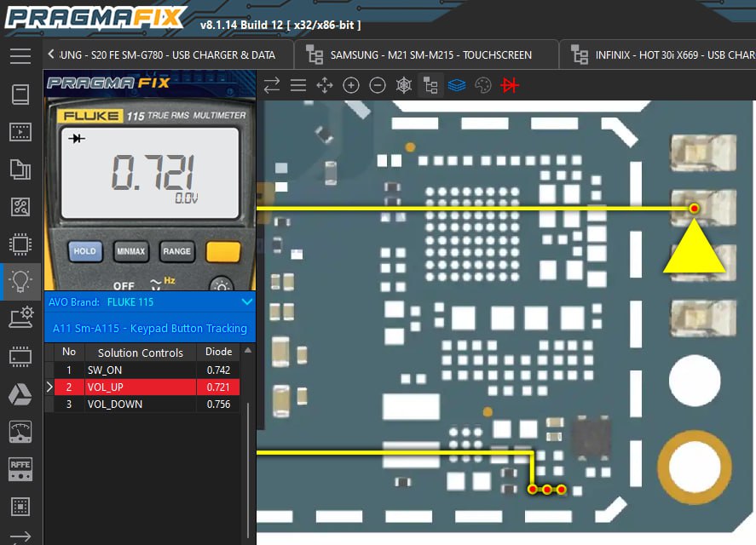Toggle the red diode toolbar icon

pyautogui.click(x=510, y=85)
